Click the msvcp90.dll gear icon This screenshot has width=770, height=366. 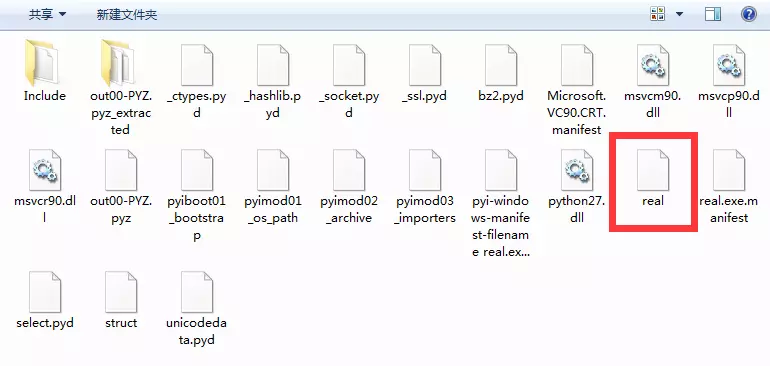(729, 65)
